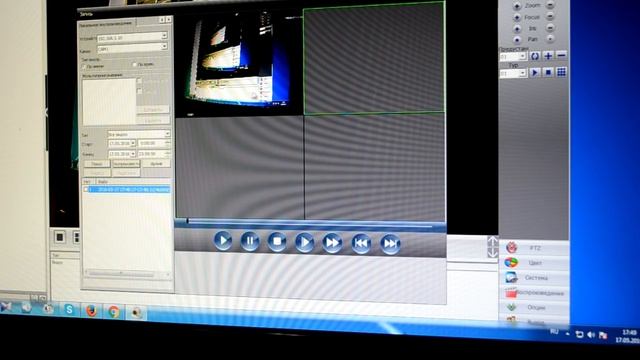Click the tour grid icon
This screenshot has width=640, height=360.
coord(562,72)
